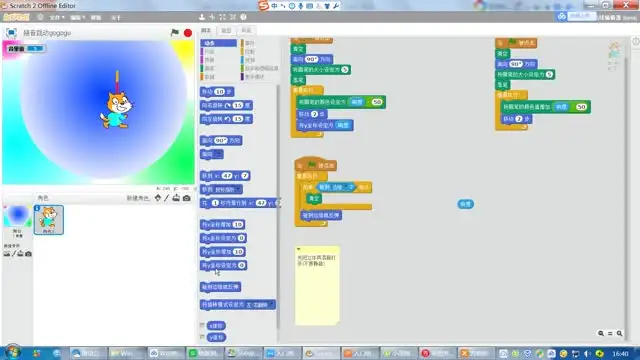Choose new sprite from library icon
Screen dimensions: 640x360
click(x=158, y=198)
